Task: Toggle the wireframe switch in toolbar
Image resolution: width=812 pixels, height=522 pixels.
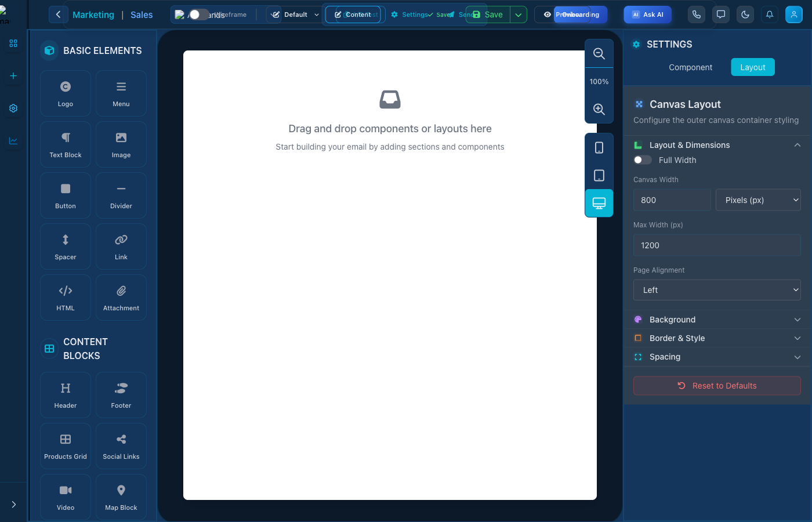Action: tap(199, 14)
